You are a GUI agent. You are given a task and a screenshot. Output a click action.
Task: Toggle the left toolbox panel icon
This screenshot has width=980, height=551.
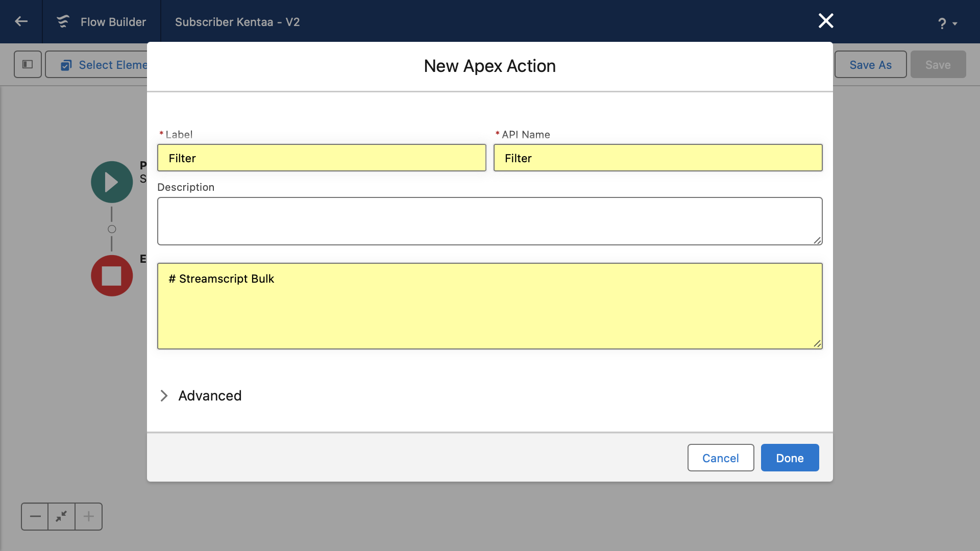pos(28,64)
